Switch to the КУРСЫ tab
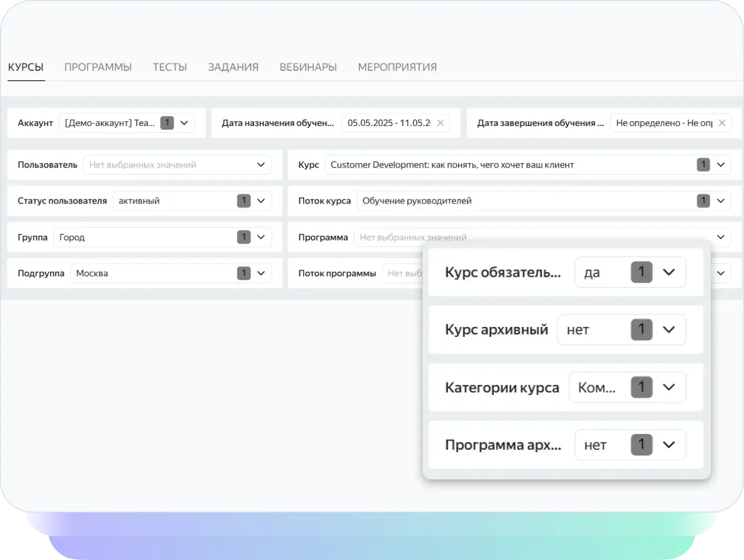Screen dimensions: 744x560 pyautogui.click(x=26, y=67)
